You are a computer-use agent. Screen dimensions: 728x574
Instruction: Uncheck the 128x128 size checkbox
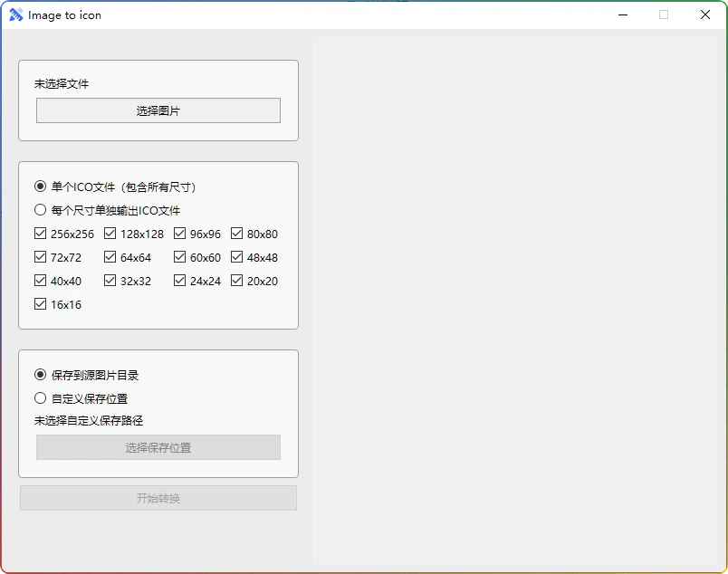(x=110, y=233)
